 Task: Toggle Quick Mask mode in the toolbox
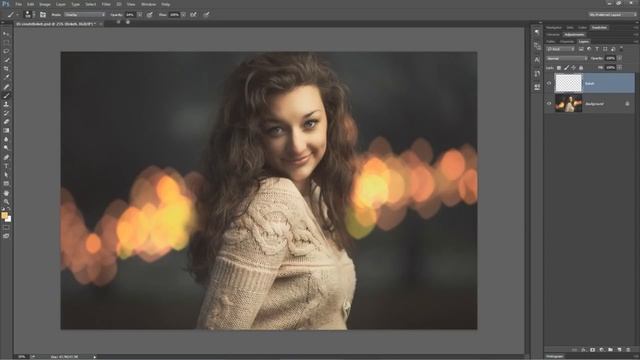[6, 228]
